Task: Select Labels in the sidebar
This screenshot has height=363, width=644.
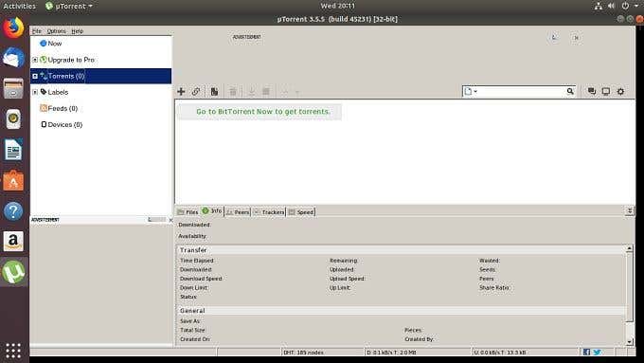Action: point(58,92)
